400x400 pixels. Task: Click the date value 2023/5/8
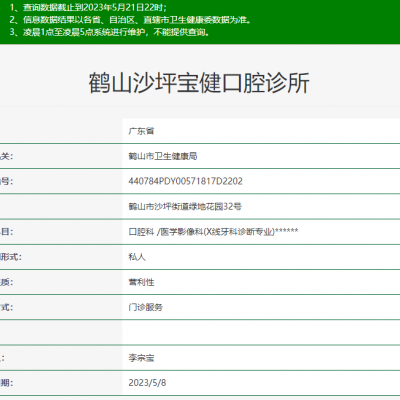[x=147, y=383]
